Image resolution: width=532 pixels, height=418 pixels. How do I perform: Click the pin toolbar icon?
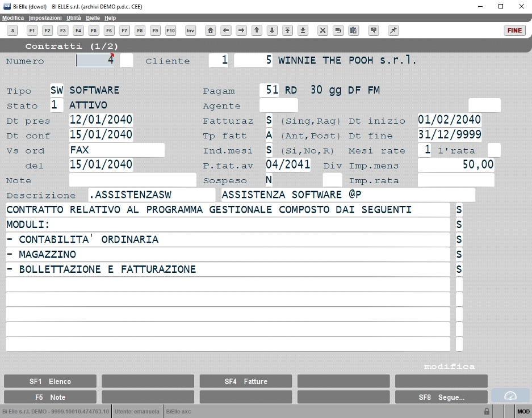(393, 31)
